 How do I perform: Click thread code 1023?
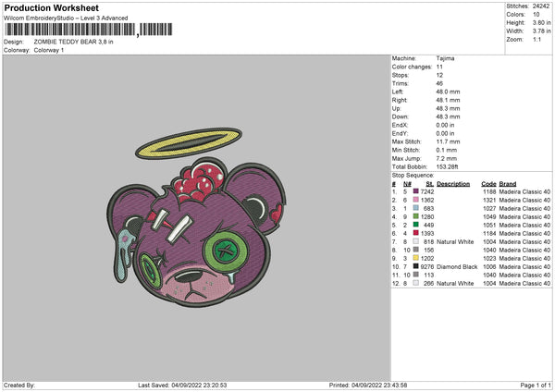(489, 258)
